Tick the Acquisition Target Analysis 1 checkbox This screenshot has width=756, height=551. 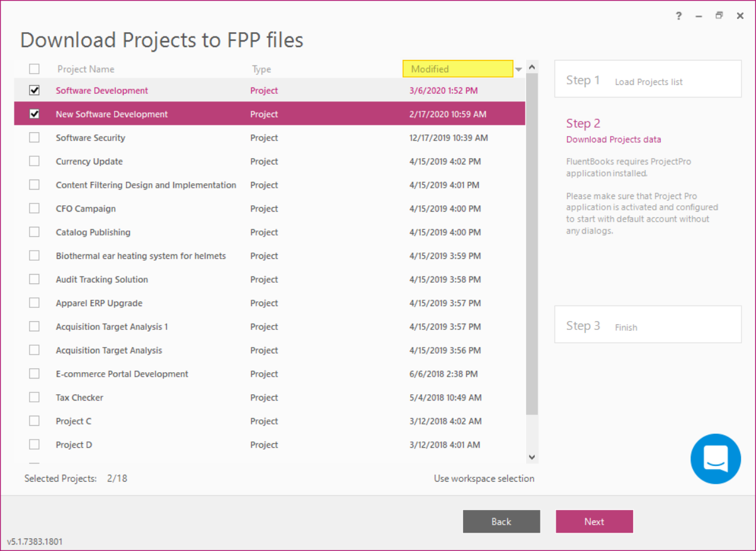pyautogui.click(x=34, y=327)
